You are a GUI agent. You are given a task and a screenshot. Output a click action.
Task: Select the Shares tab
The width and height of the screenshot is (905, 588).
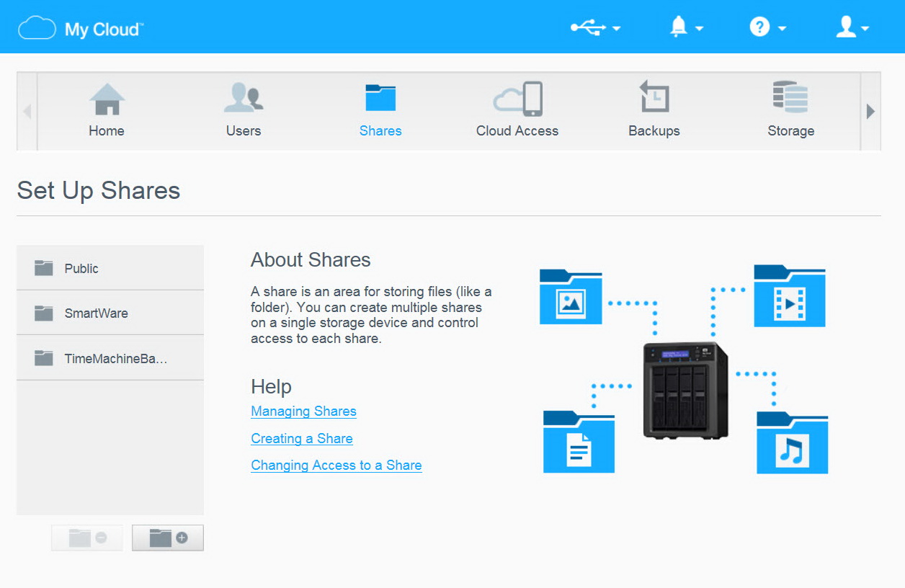tap(380, 110)
